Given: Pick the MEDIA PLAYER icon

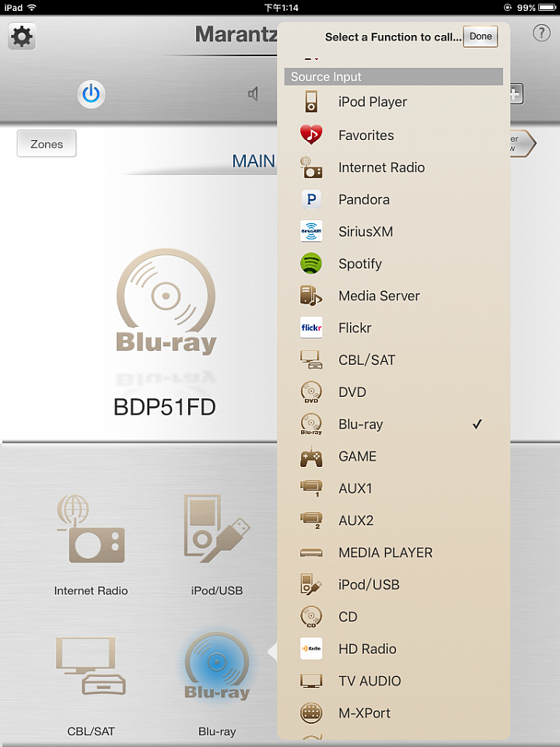Looking at the screenshot, I should [x=311, y=552].
